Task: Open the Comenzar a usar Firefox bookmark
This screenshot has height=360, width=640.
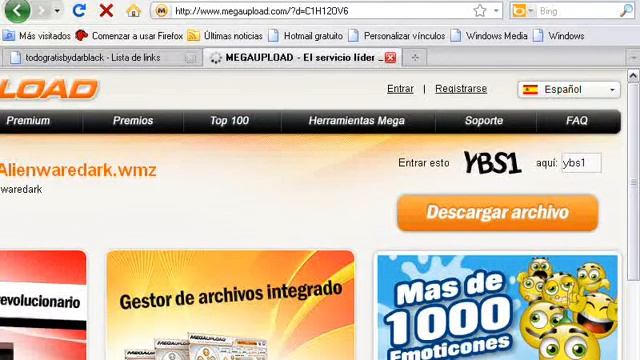Action: tap(129, 36)
